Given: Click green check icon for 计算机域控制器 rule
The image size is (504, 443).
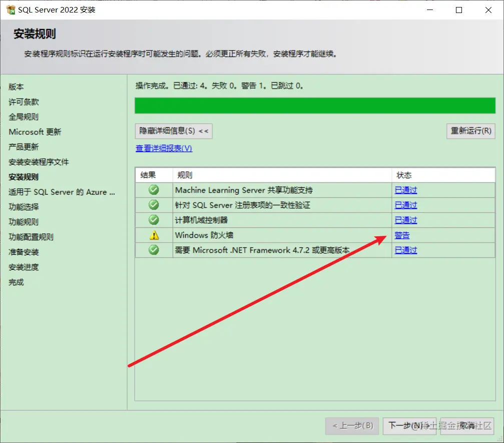Looking at the screenshot, I should coord(154,220).
